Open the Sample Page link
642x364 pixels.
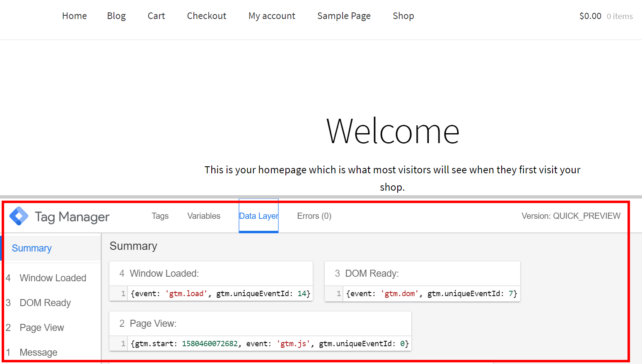click(344, 16)
